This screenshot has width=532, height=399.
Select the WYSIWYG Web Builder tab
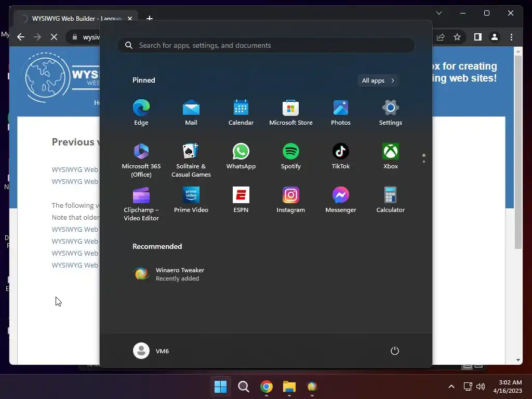[x=76, y=18]
